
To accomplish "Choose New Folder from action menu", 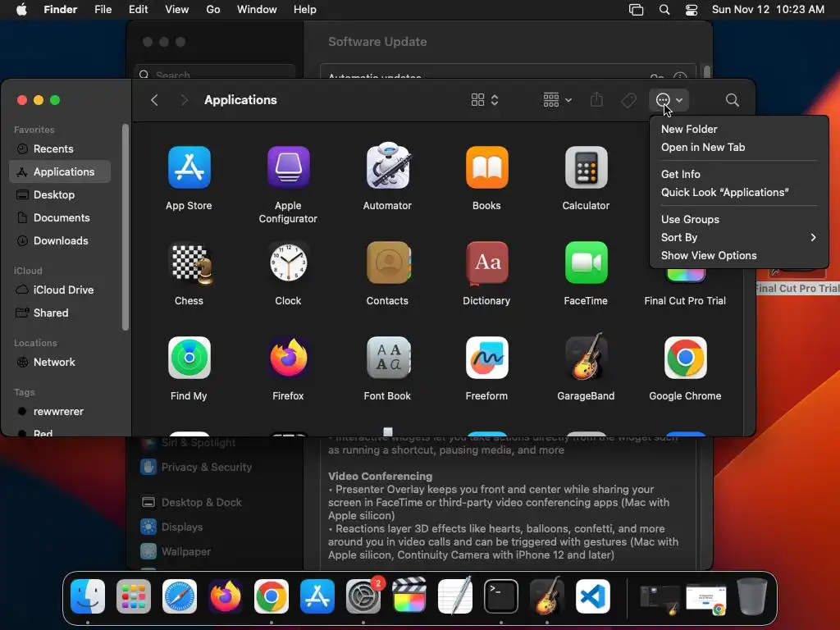I will [739, 129].
